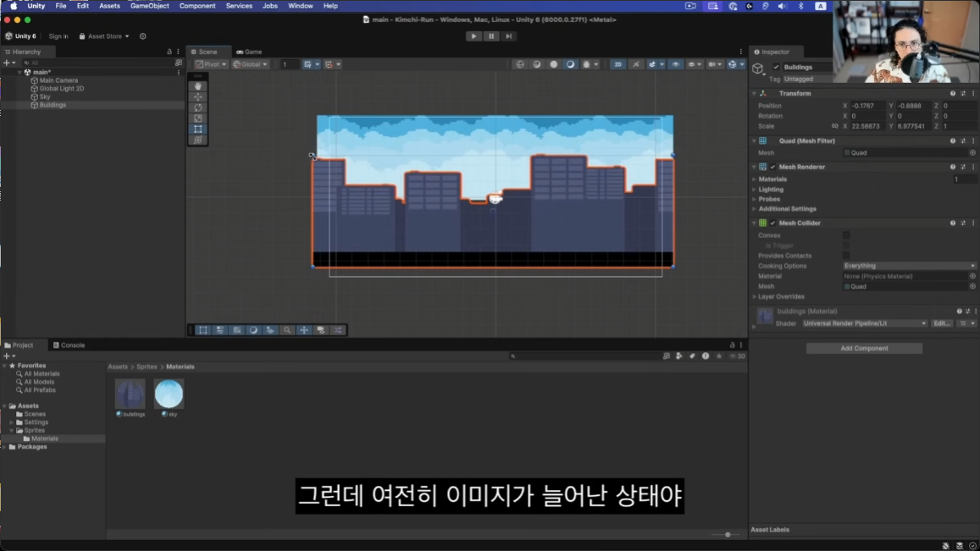Open the Scenes folder
Viewport: 980px width, 551px height.
tap(35, 414)
